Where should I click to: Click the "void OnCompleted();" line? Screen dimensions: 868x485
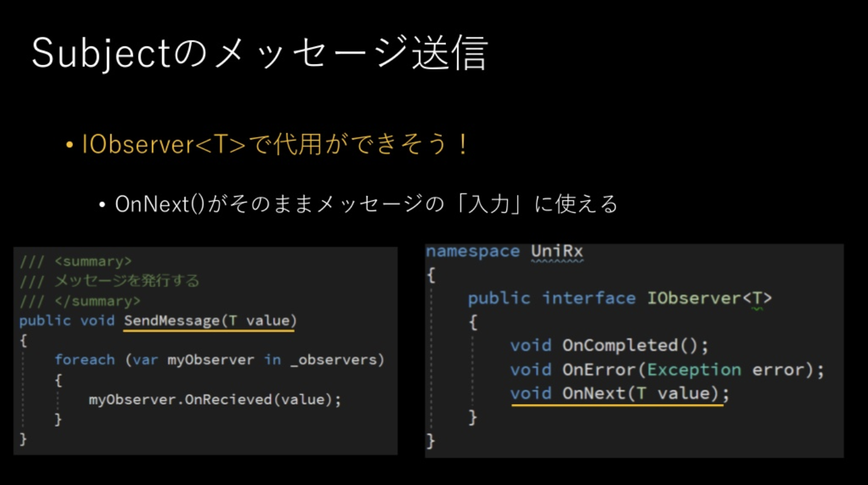(609, 346)
